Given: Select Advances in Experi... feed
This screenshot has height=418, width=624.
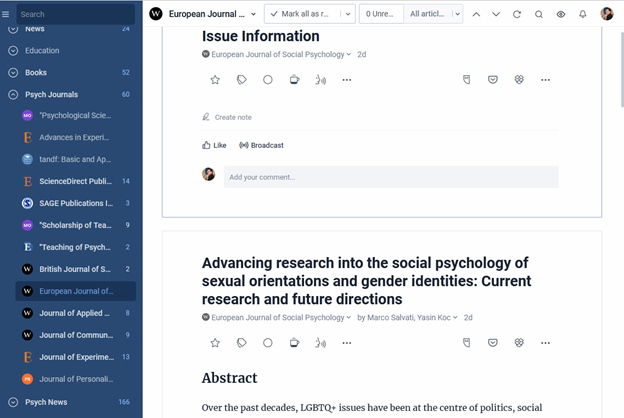Looking at the screenshot, I should pos(75,137).
